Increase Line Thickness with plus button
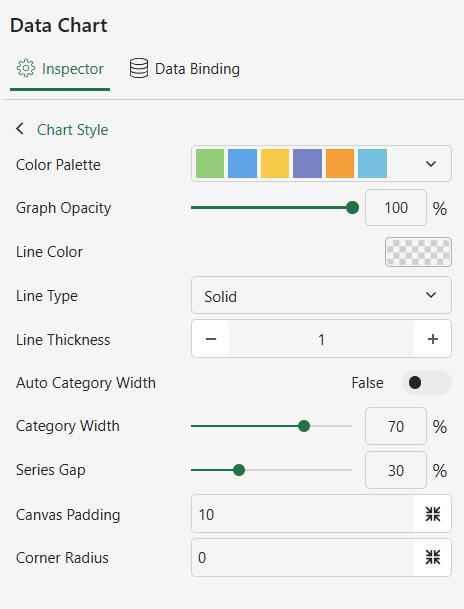 coord(433,339)
